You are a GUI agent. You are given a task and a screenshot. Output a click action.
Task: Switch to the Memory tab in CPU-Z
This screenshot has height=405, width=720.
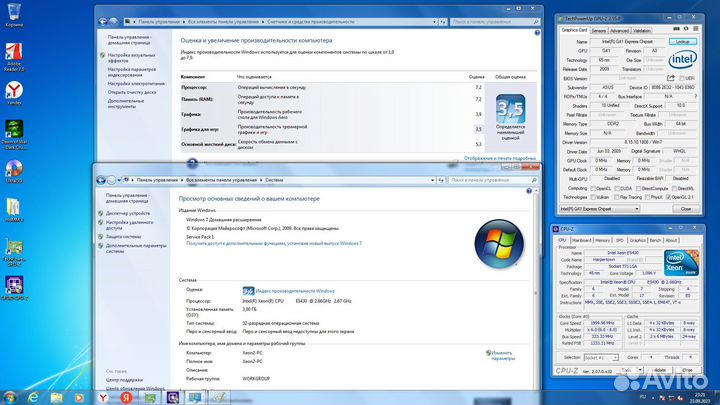[x=602, y=240]
